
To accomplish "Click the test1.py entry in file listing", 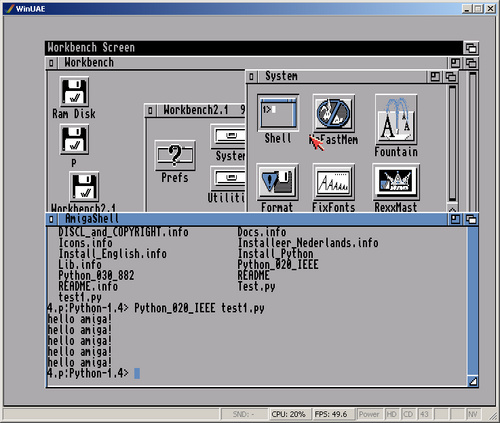I will pos(80,297).
